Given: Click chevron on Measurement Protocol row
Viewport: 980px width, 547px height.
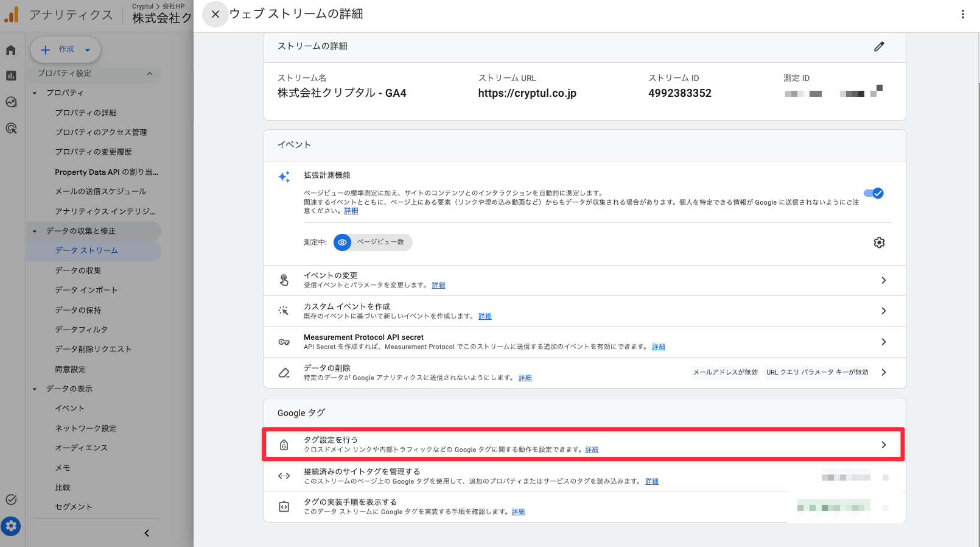Looking at the screenshot, I should pos(884,342).
